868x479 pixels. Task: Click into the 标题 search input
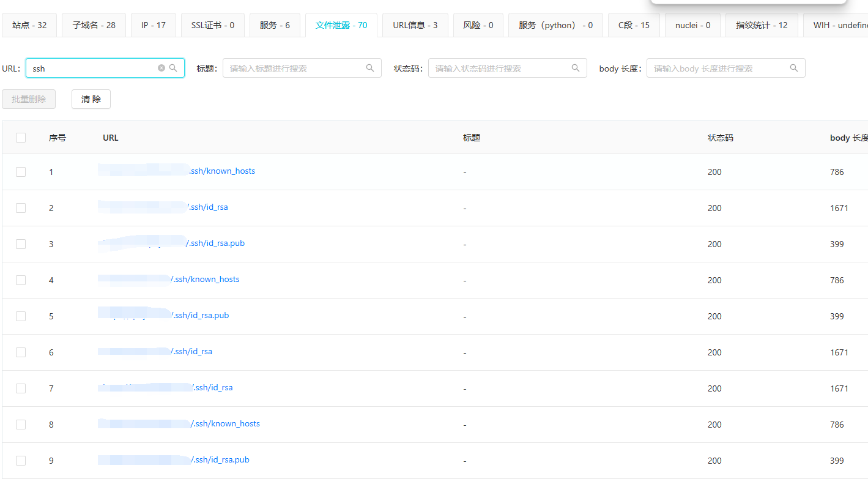pyautogui.click(x=294, y=68)
